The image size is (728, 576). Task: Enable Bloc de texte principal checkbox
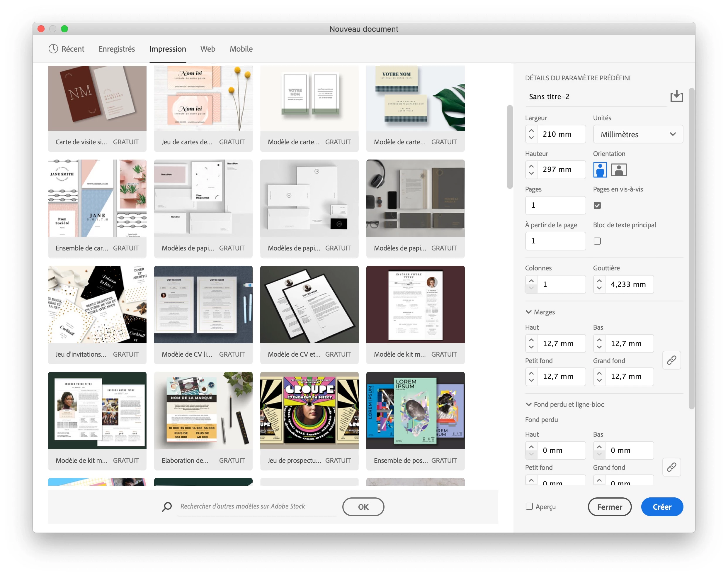click(597, 241)
